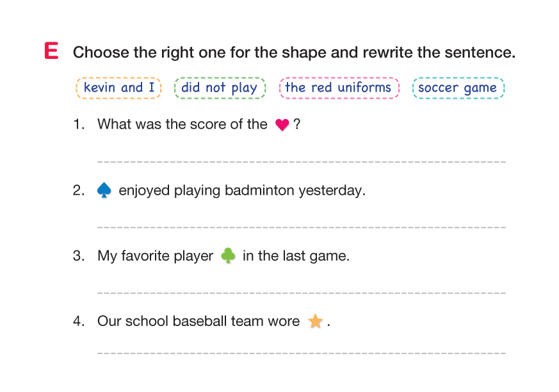Click the answer line under question 4
Viewport: 559px width, 392px height.
click(x=301, y=352)
